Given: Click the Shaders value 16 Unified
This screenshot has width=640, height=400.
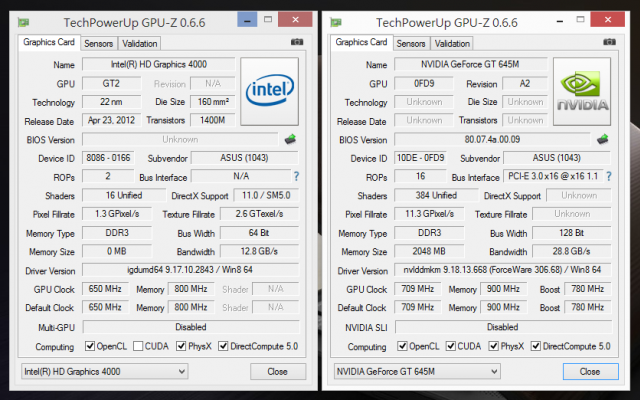Looking at the screenshot, I should point(124,195).
